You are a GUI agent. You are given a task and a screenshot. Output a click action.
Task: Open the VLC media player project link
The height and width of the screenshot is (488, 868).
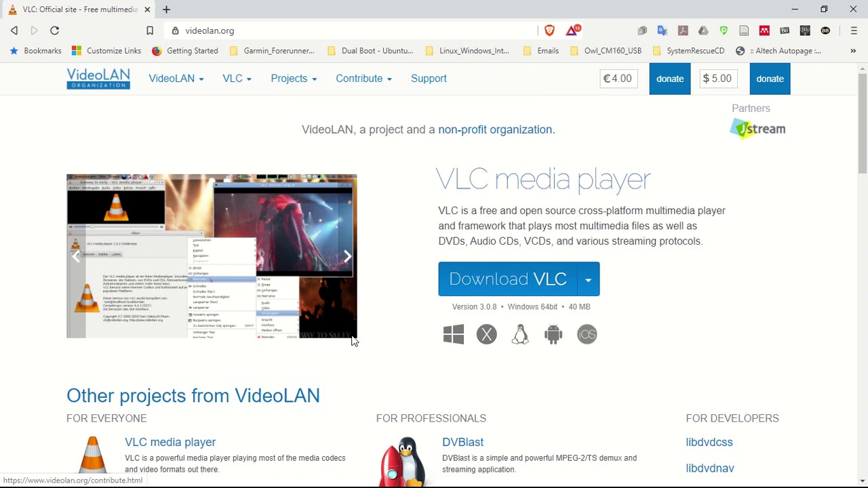pos(170,442)
